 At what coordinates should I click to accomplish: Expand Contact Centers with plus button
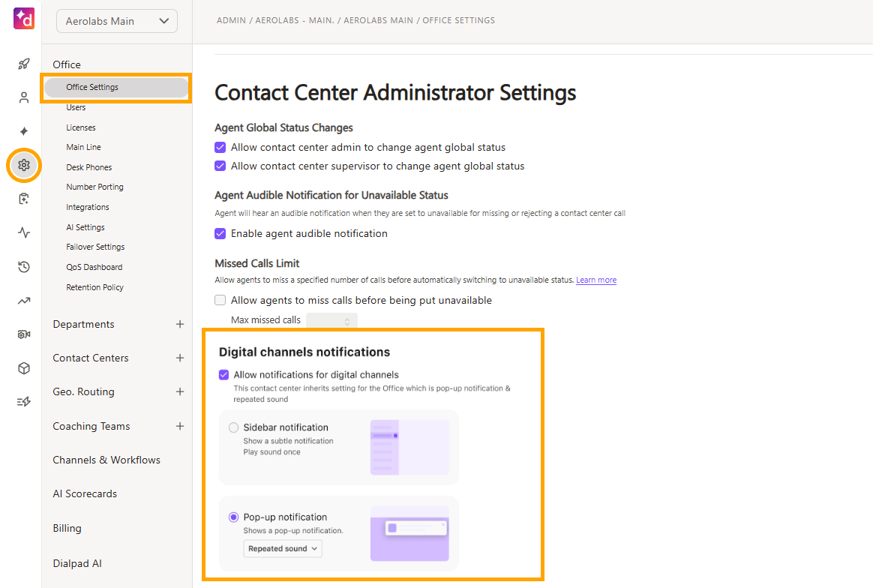coord(180,358)
